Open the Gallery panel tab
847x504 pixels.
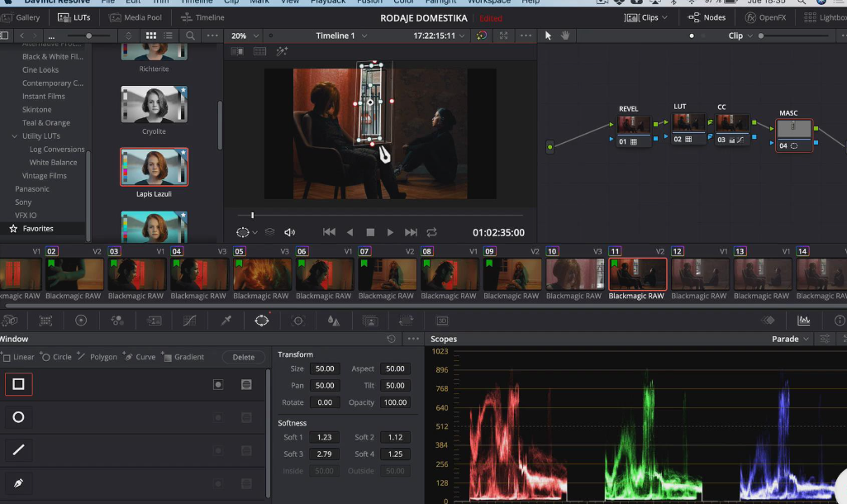21,18
